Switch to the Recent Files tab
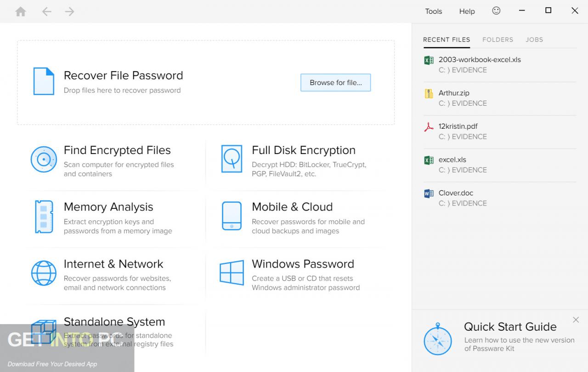 (x=447, y=40)
